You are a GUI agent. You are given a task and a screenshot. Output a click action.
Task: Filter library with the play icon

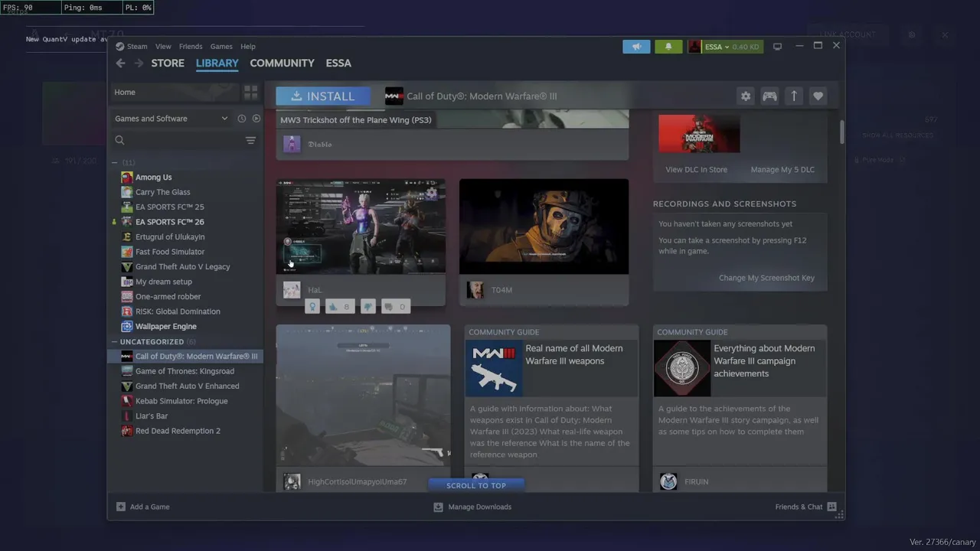pyautogui.click(x=256, y=119)
